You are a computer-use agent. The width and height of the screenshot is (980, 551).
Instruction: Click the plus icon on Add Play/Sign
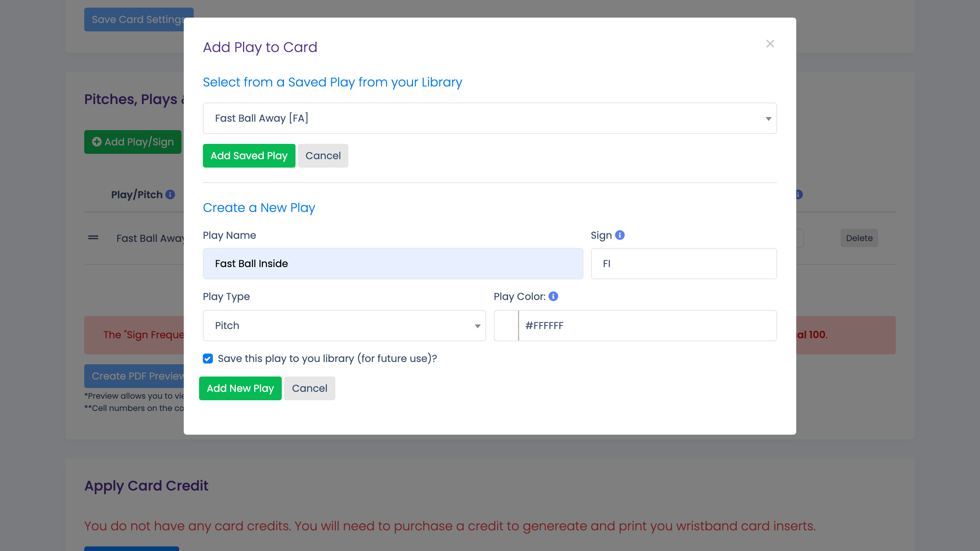pyautogui.click(x=97, y=142)
